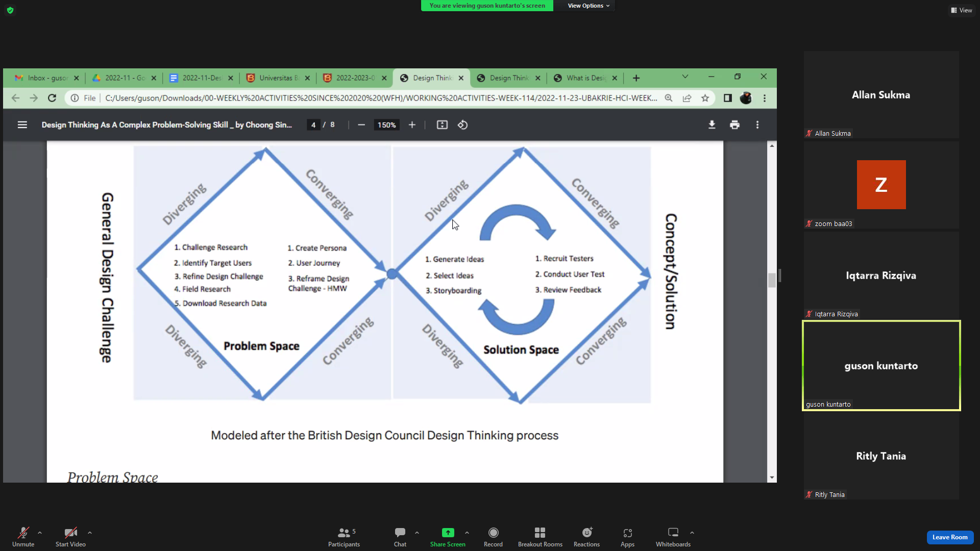980x551 pixels.
Task: Bookmark this page with the star
Action: tap(705, 98)
